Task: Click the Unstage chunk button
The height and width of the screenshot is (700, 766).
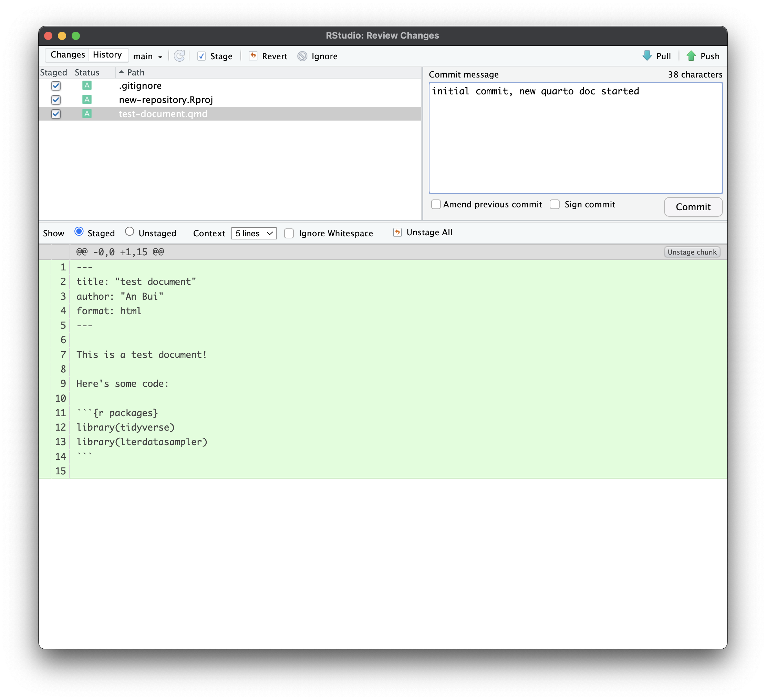Action: pos(692,252)
